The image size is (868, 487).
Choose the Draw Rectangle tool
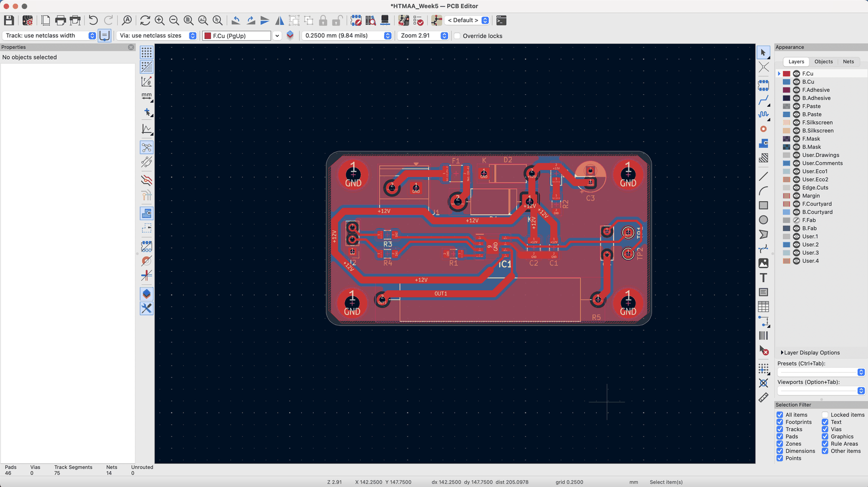pyautogui.click(x=763, y=206)
